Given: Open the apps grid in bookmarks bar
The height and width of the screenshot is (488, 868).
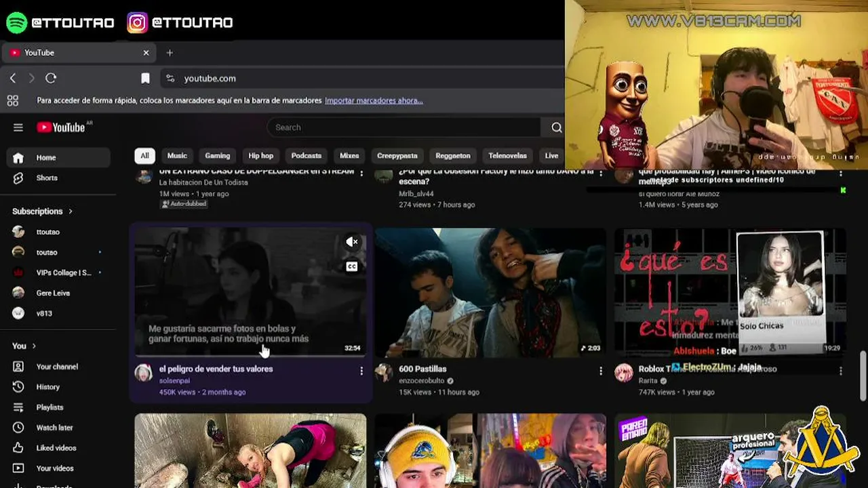Looking at the screenshot, I should click(x=12, y=100).
